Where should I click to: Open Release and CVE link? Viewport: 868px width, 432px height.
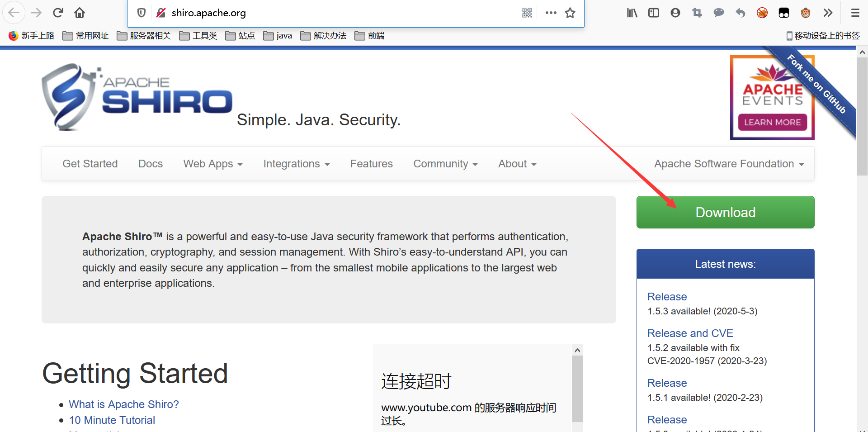click(690, 333)
